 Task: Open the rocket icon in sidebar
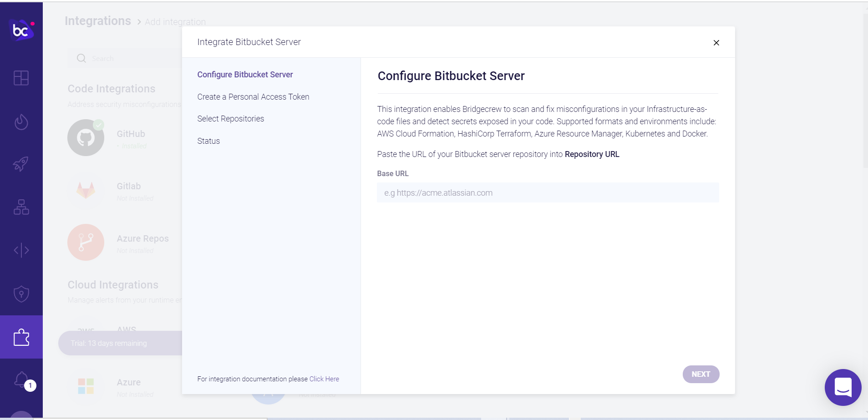pyautogui.click(x=21, y=164)
